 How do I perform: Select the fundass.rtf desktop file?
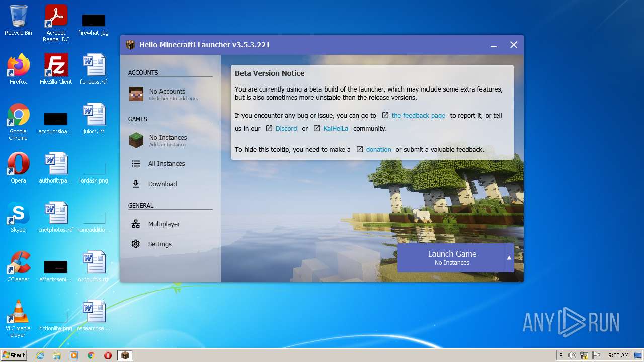tap(94, 69)
